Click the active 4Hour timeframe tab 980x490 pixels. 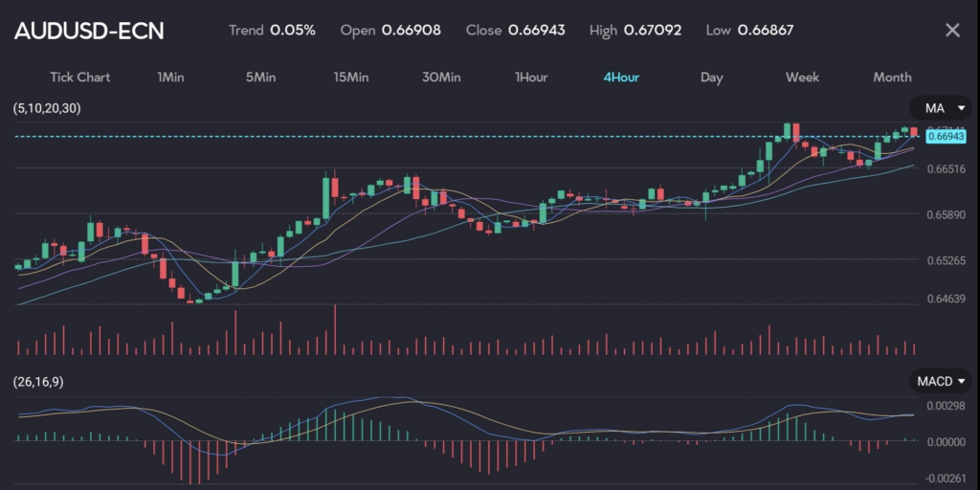(x=621, y=78)
